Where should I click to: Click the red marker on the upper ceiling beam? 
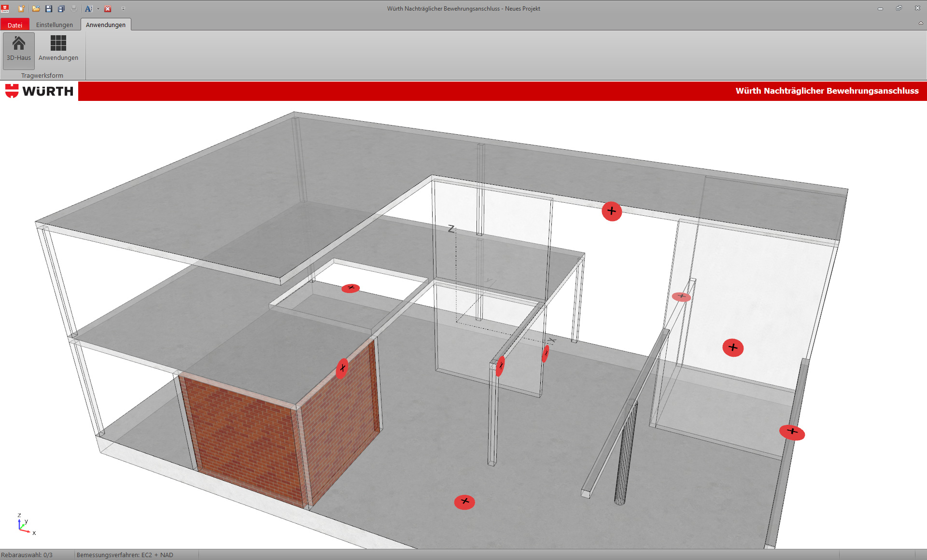pyautogui.click(x=612, y=211)
